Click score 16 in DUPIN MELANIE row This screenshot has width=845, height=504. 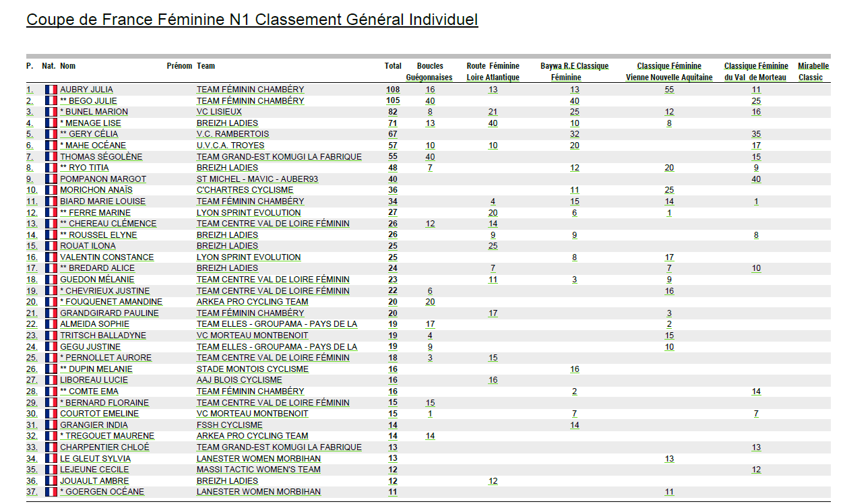click(x=574, y=369)
